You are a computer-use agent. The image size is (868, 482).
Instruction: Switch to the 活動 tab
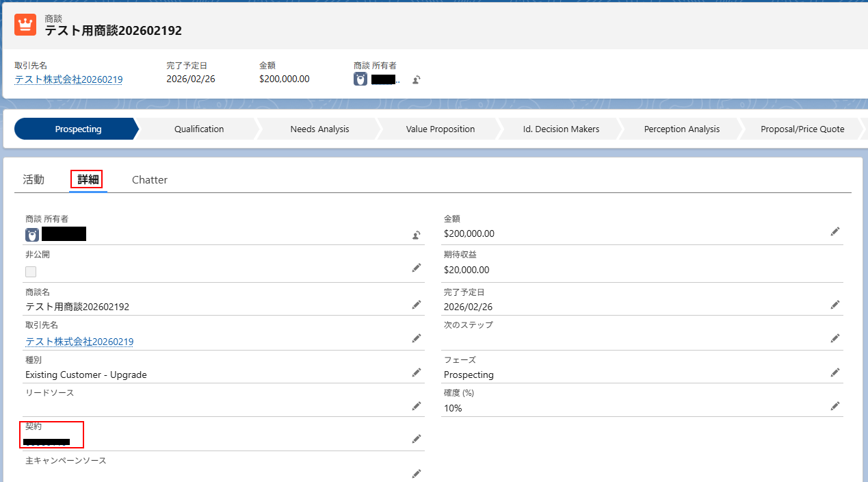pyautogui.click(x=34, y=179)
